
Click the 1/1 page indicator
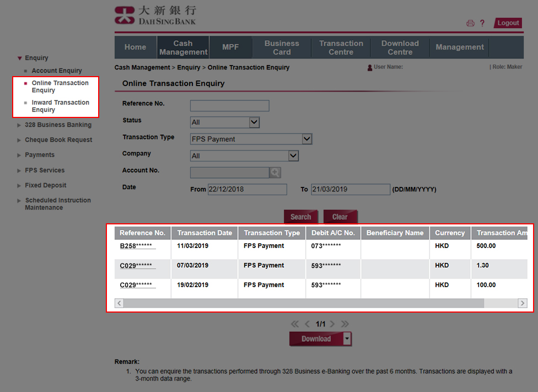320,324
